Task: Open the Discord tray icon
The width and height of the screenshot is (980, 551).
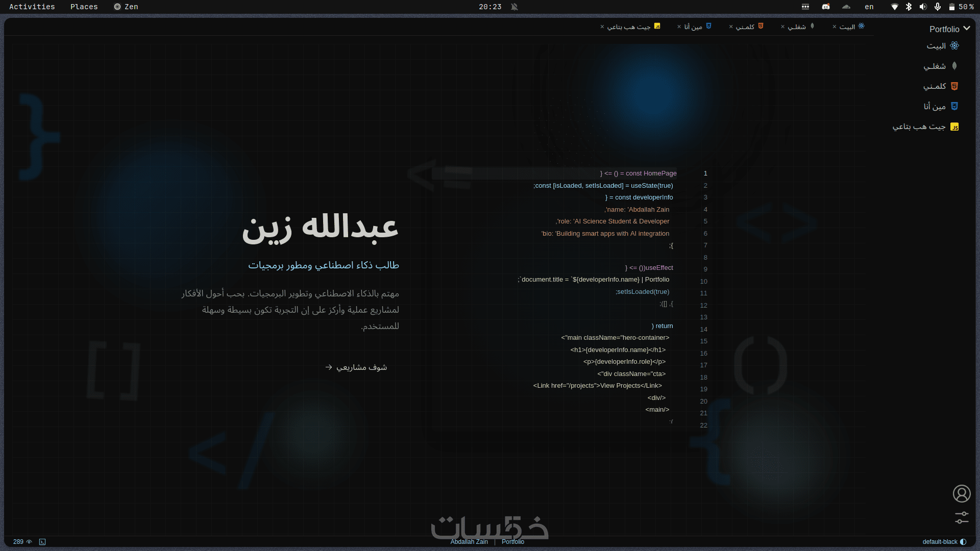Action: (x=826, y=7)
